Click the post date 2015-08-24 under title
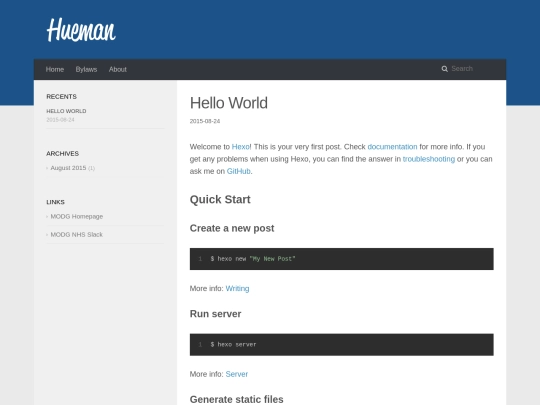This screenshot has height=405, width=540. pos(205,121)
